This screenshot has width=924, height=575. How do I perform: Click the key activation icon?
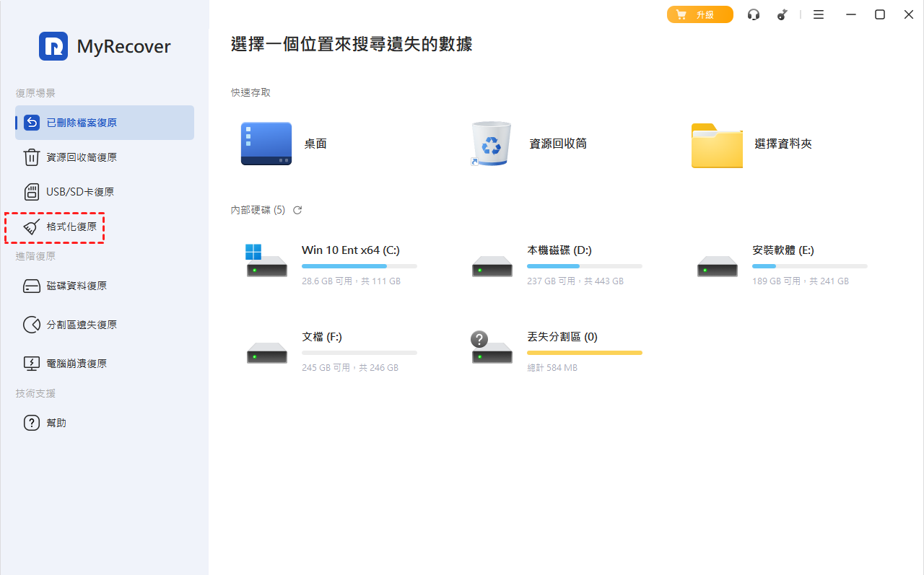tap(782, 14)
